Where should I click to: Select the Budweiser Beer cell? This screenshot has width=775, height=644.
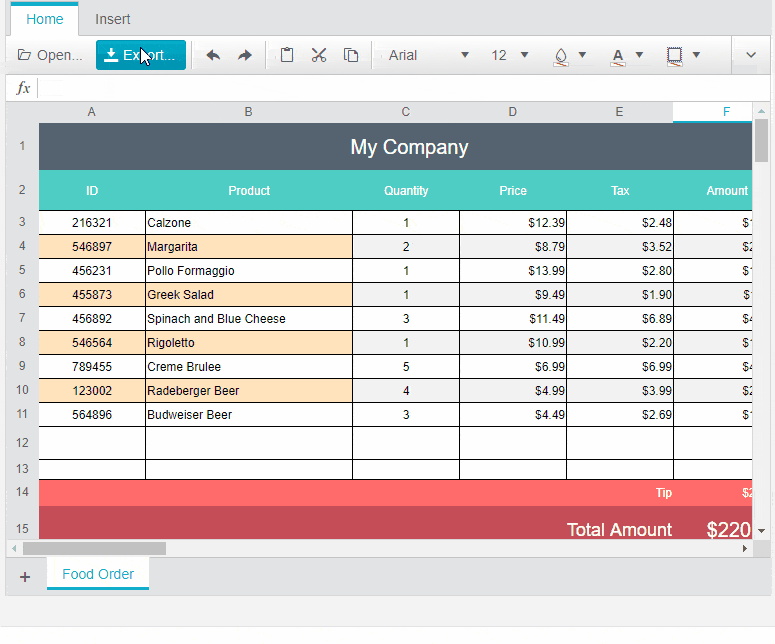249,415
